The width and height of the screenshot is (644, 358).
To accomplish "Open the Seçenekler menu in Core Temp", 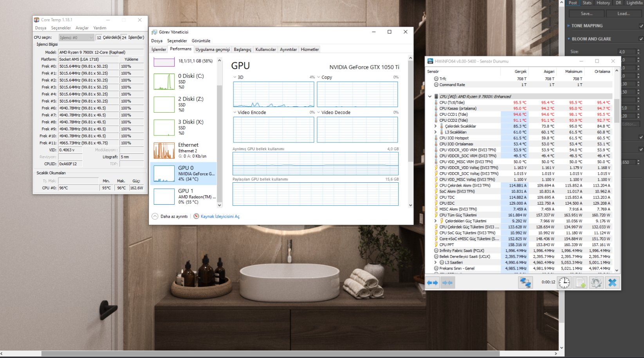I will point(61,28).
